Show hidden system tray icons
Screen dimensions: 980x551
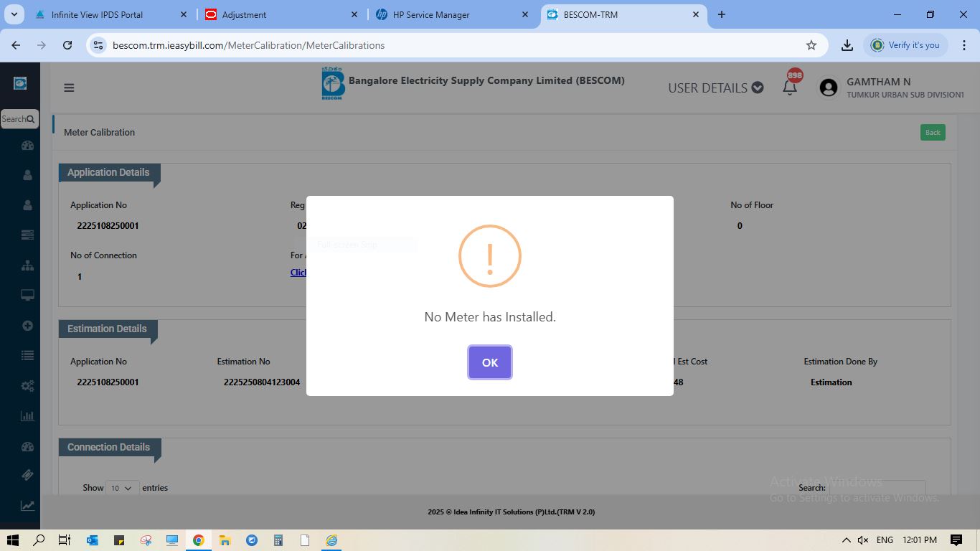pos(846,540)
